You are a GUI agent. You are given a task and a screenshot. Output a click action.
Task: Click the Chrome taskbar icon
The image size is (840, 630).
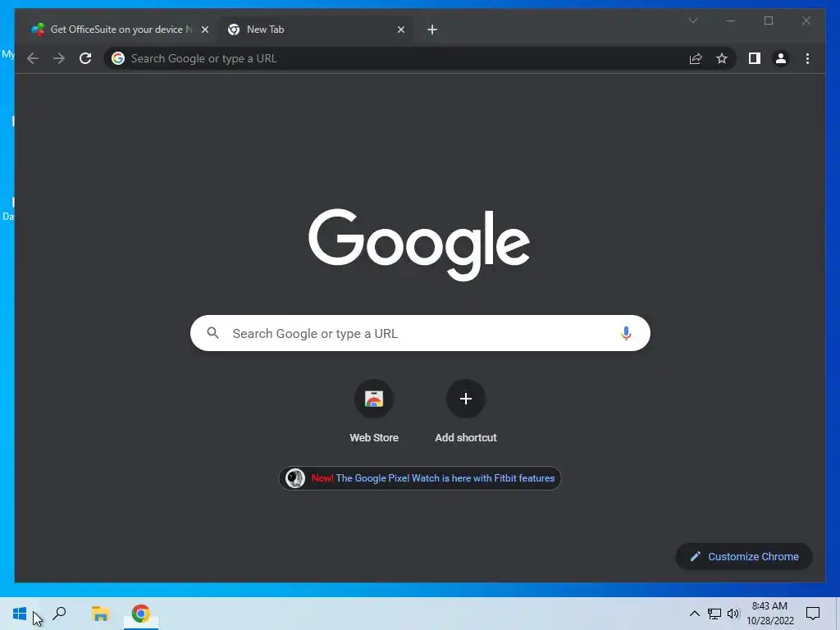[x=140, y=614]
